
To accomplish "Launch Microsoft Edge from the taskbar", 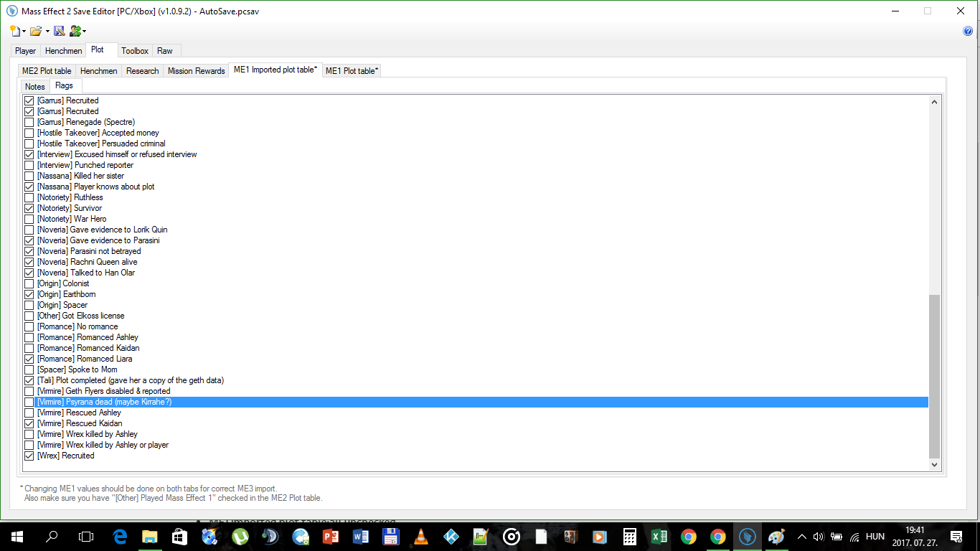I will tap(121, 537).
